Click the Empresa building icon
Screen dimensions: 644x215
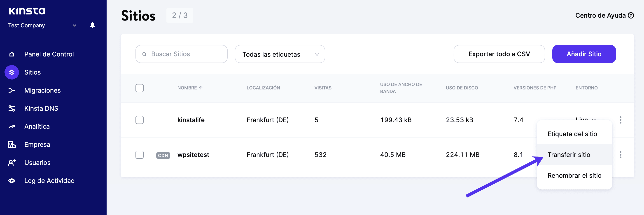point(12,145)
